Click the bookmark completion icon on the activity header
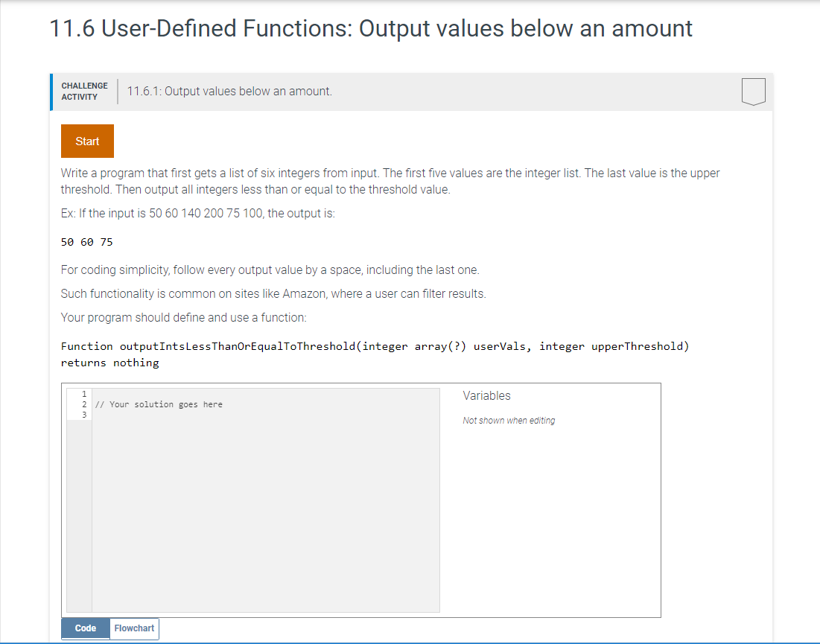Viewport: 820px width, 644px height. (753, 91)
